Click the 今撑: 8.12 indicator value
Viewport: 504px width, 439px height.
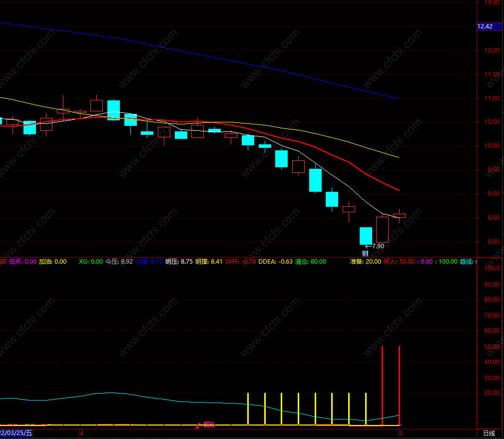point(149,262)
